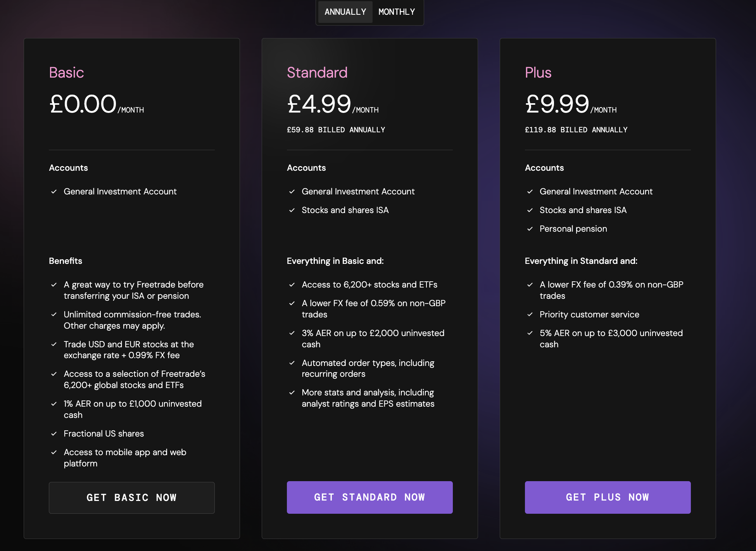
Task: Click the £4.99 per month price
Action: [333, 104]
